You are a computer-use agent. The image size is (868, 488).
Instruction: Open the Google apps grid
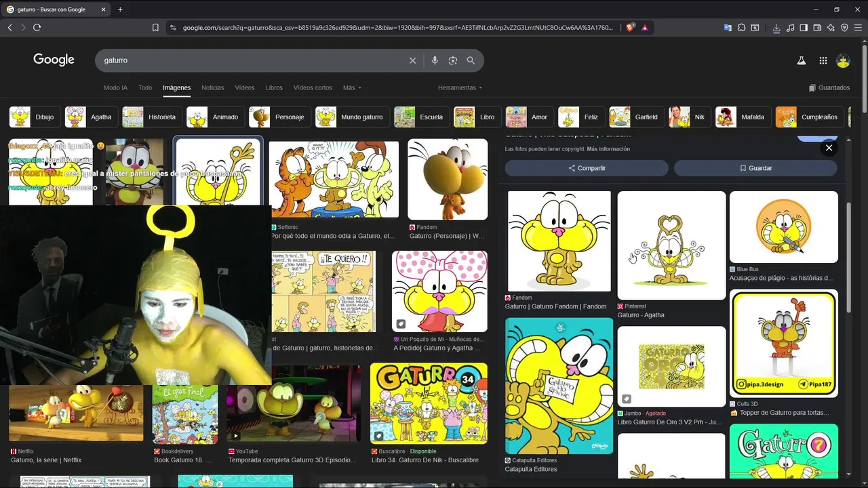823,60
